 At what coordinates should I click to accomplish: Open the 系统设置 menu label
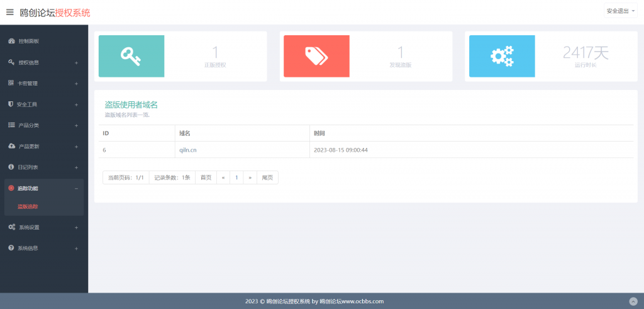coord(29,227)
